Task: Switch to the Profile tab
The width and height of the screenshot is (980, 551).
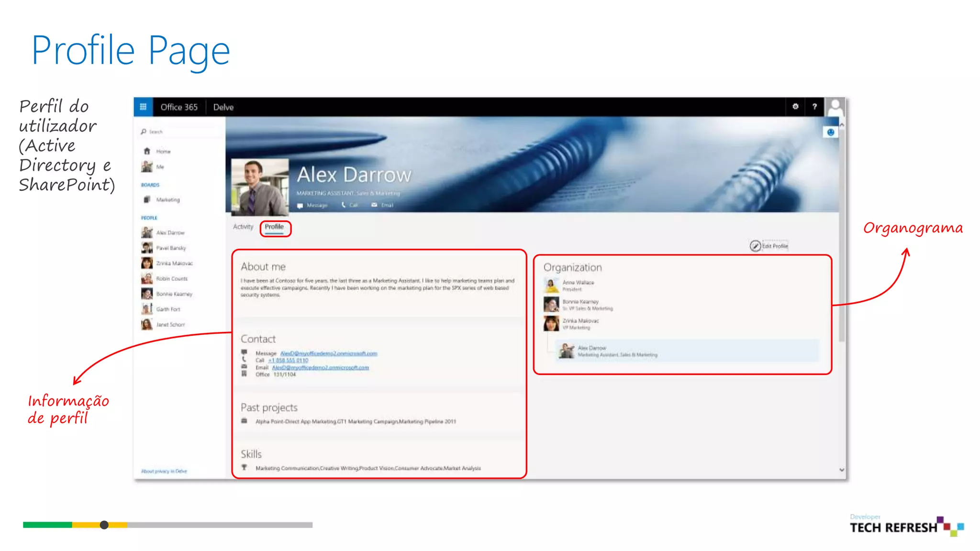Action: click(274, 227)
